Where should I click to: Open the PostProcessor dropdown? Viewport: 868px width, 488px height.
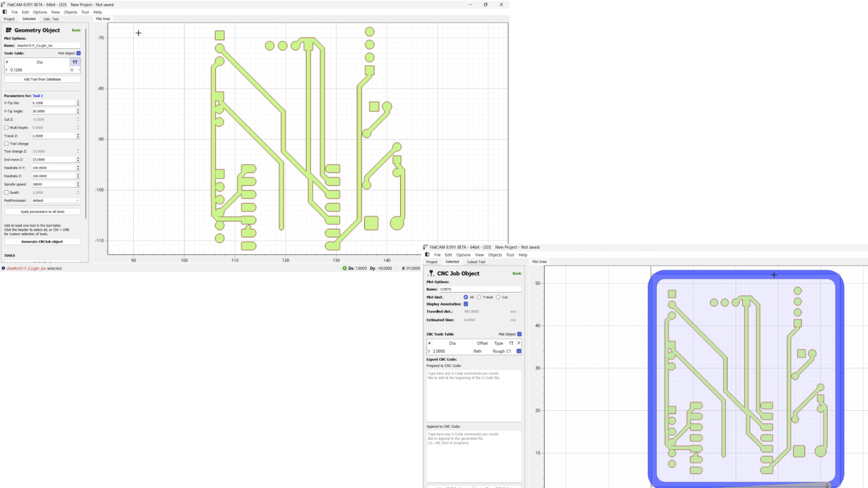(56, 201)
